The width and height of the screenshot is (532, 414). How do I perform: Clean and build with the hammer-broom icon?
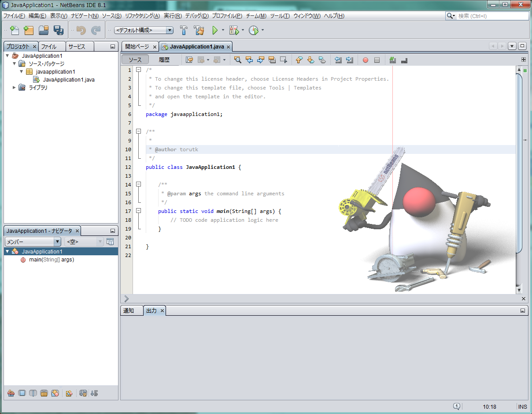point(199,30)
